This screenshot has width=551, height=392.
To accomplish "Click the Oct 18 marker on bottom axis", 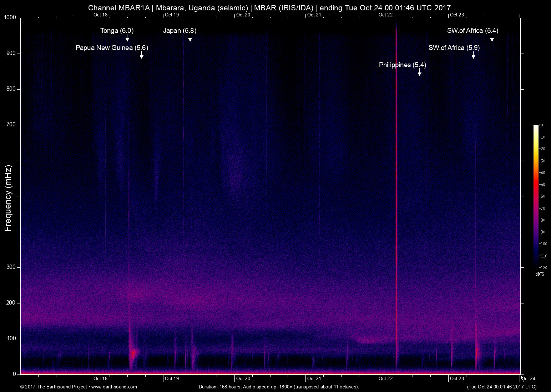I will (x=100, y=379).
